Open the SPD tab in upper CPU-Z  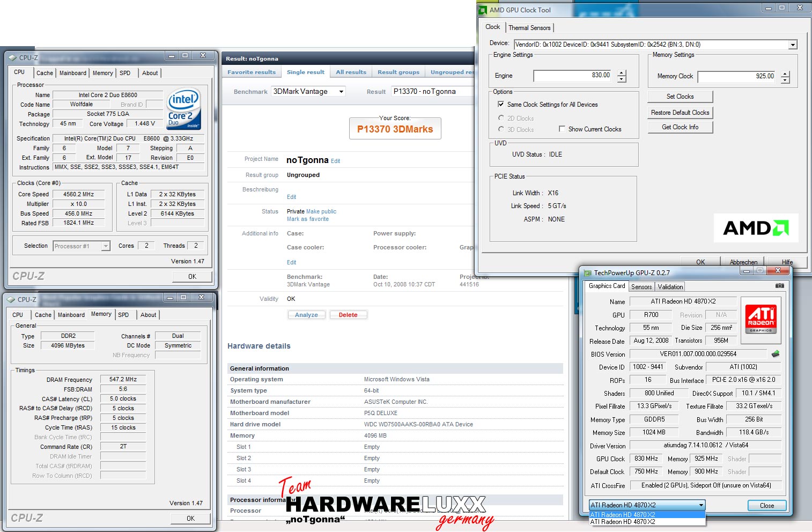coord(125,73)
